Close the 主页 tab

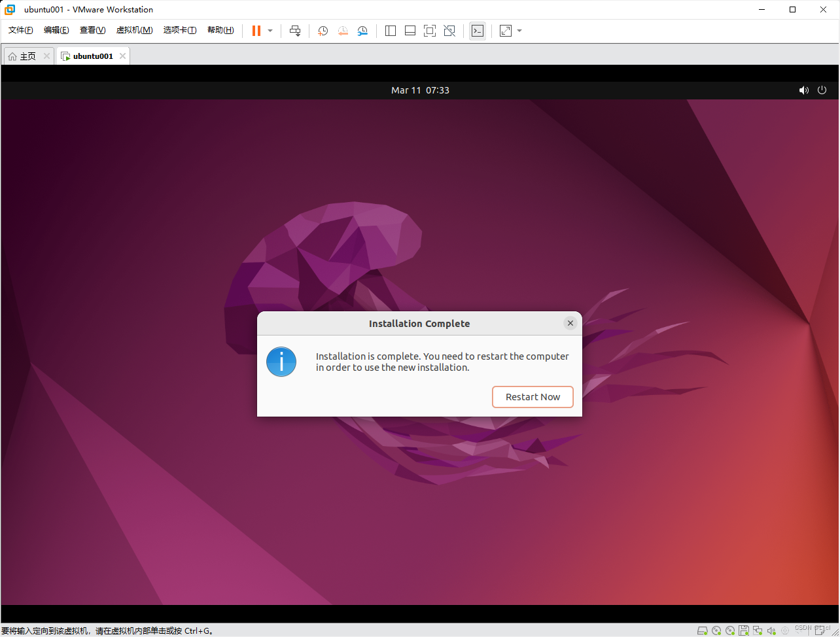(46, 56)
